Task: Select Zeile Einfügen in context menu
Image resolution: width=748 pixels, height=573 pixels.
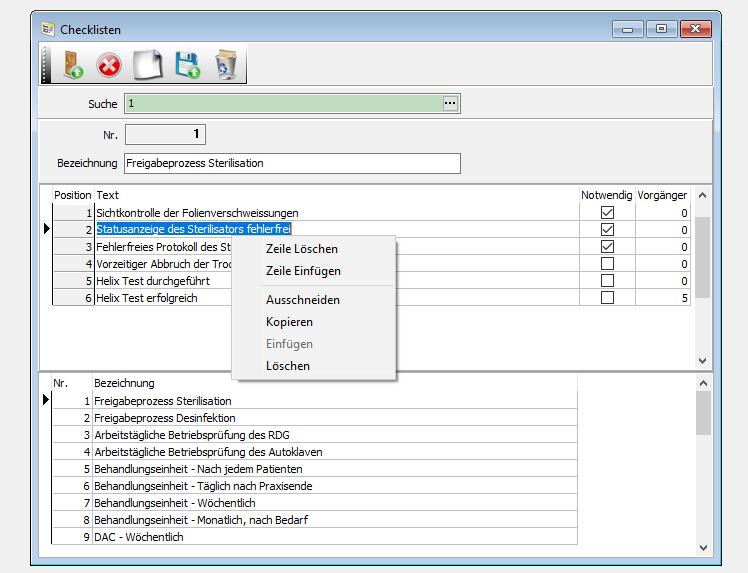Action: 303,271
